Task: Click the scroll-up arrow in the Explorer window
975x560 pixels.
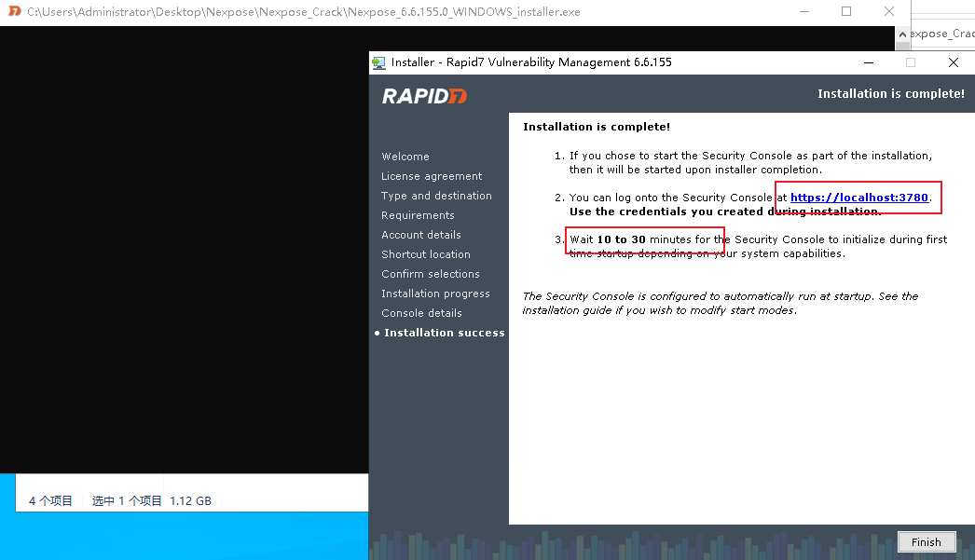Action: (902, 34)
